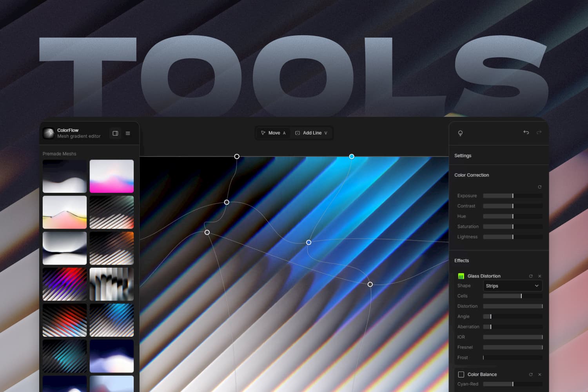The width and height of the screenshot is (588, 392).
Task: Select the cyan-highlighted top-edge control point
Action: coord(352,156)
